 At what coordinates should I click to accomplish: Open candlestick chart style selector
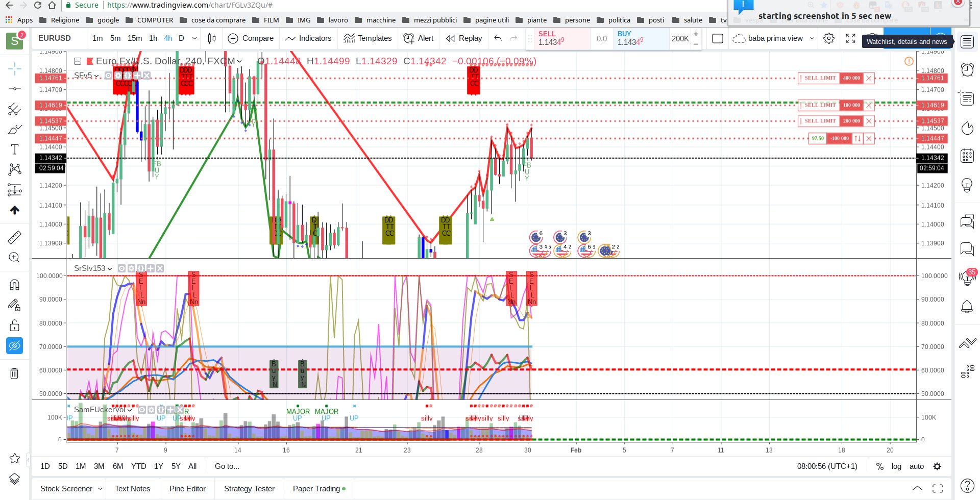coord(212,38)
